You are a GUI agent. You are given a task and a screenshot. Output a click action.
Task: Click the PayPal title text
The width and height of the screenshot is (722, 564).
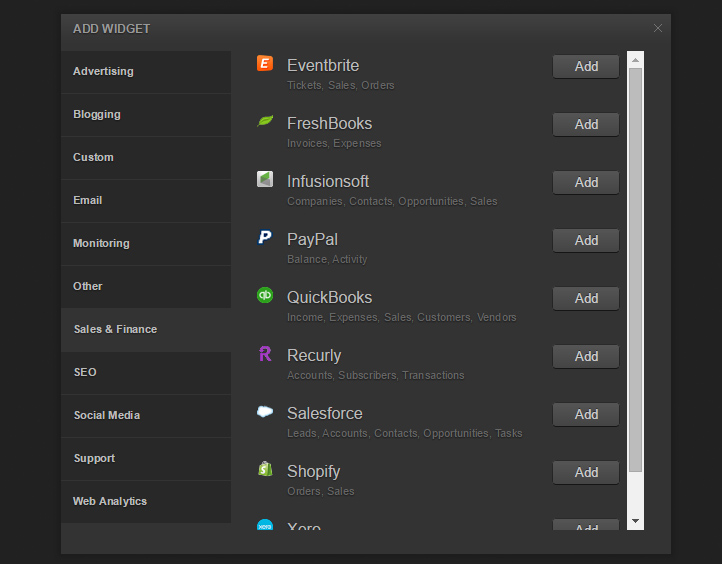click(312, 240)
